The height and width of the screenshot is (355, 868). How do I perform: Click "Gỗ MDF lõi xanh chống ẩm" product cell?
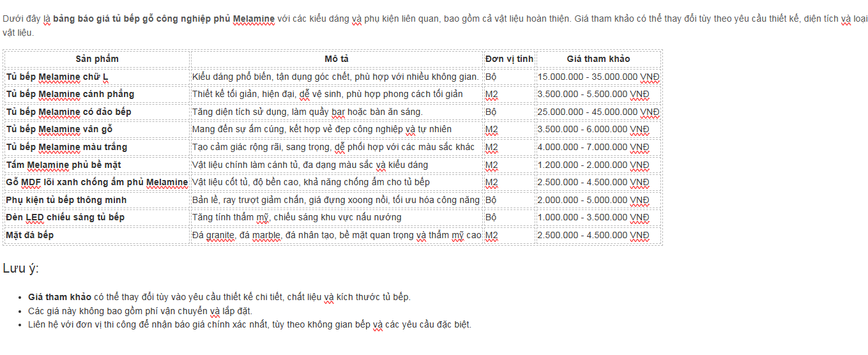tap(97, 182)
